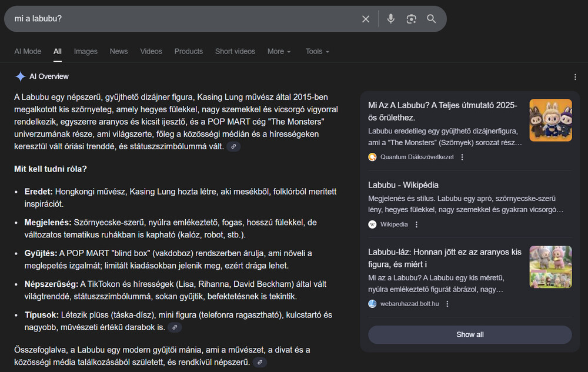Open source link icon after 'értékű darabok is.'
This screenshot has width=588, height=372.
click(x=175, y=327)
